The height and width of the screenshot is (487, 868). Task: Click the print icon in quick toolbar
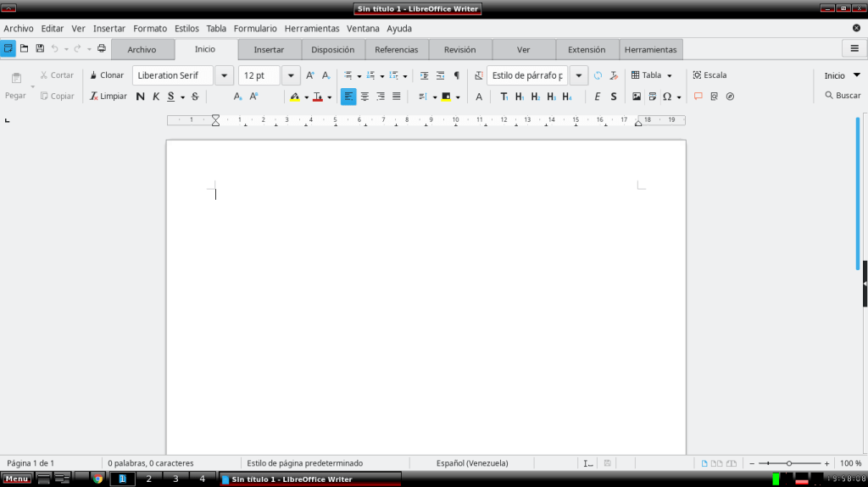[102, 49]
